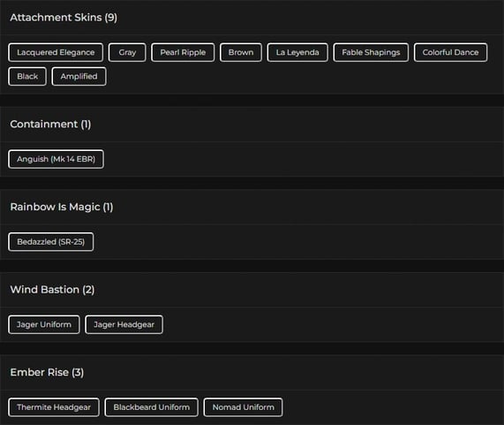The height and width of the screenshot is (425, 504).
Task: Choose the Pearl Ripple tag
Action: (183, 52)
